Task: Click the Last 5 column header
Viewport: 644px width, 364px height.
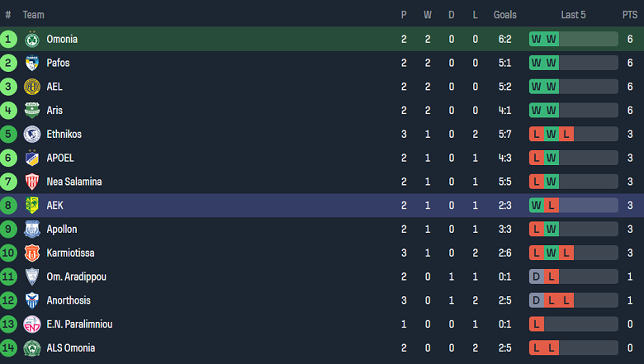Action: point(573,15)
